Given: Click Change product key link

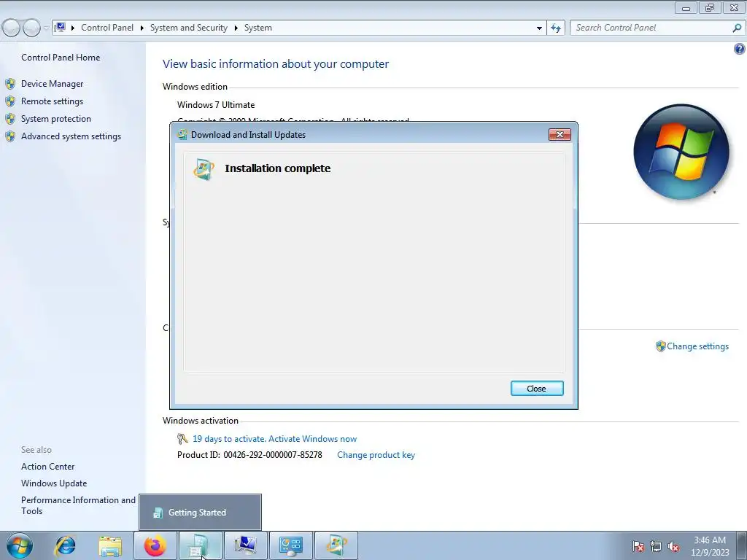Looking at the screenshot, I should [376, 455].
